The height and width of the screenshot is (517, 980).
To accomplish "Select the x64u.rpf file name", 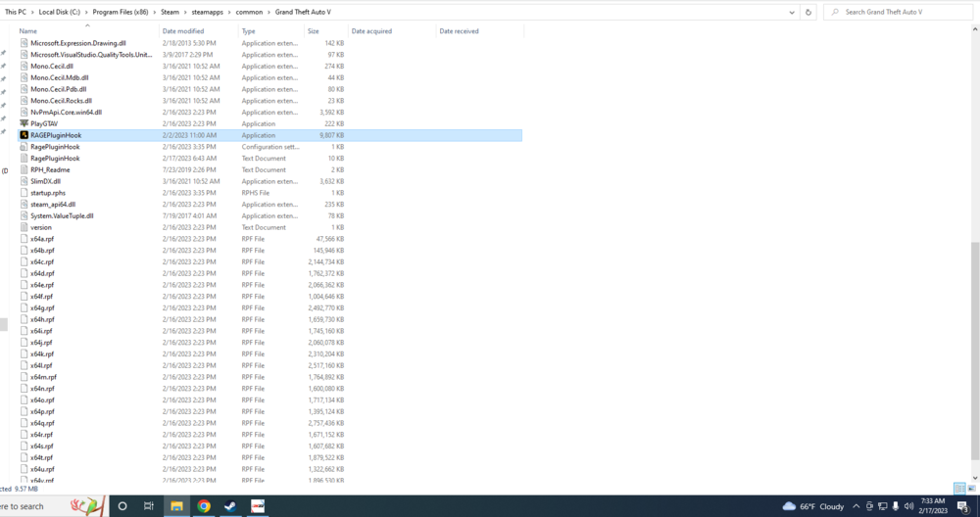I will [x=42, y=470].
